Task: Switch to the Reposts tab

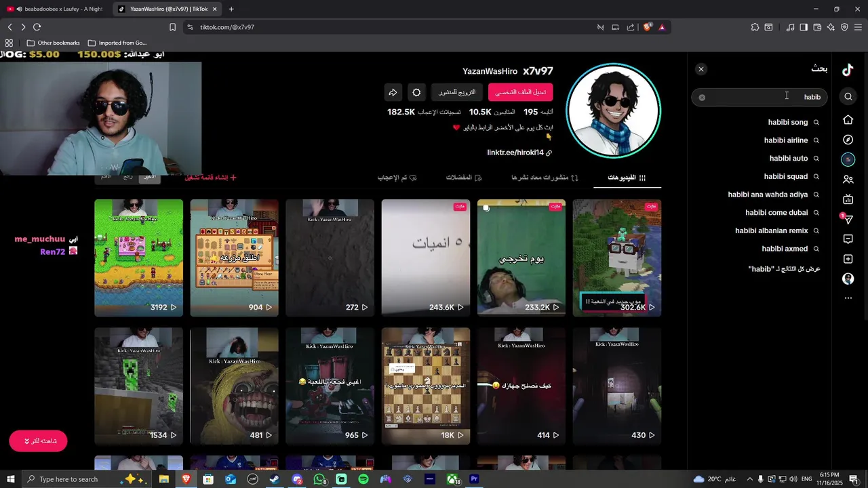Action: click(x=545, y=178)
